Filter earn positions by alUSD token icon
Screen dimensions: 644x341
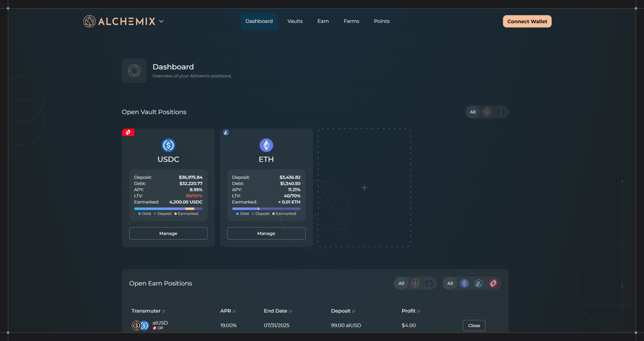pos(415,284)
